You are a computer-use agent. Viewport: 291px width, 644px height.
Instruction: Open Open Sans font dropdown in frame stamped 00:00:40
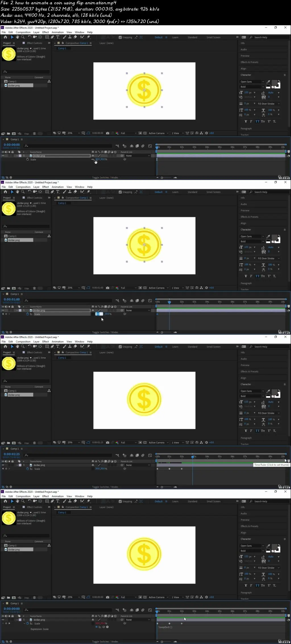tap(252, 82)
